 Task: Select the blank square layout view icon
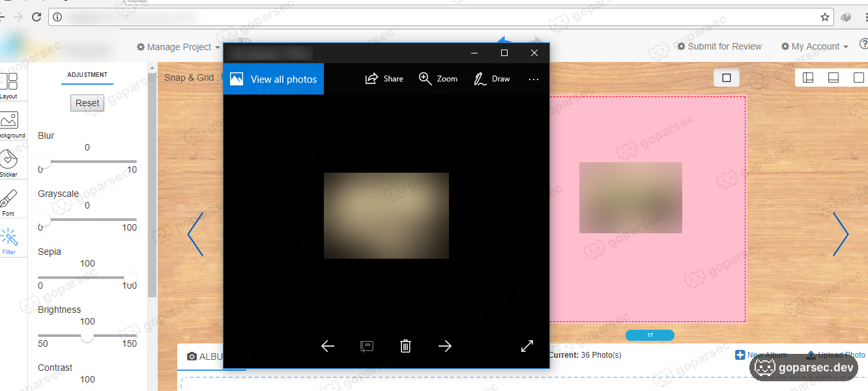pos(858,78)
